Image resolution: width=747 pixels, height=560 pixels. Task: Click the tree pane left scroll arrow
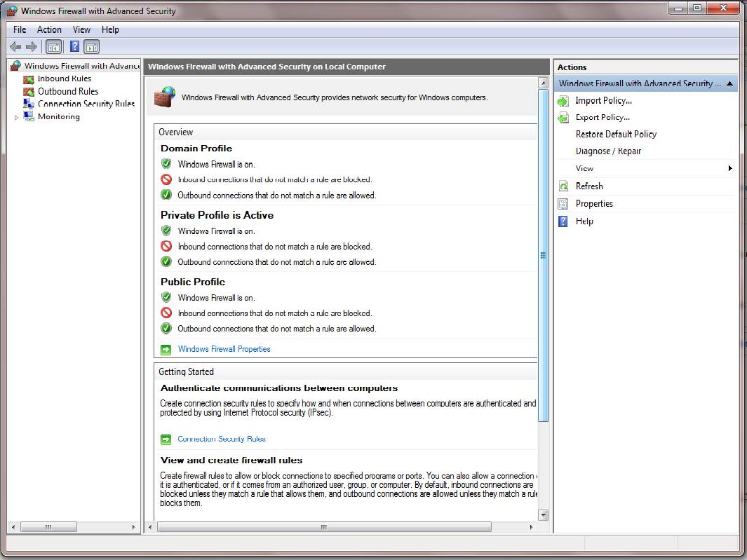tap(13, 527)
